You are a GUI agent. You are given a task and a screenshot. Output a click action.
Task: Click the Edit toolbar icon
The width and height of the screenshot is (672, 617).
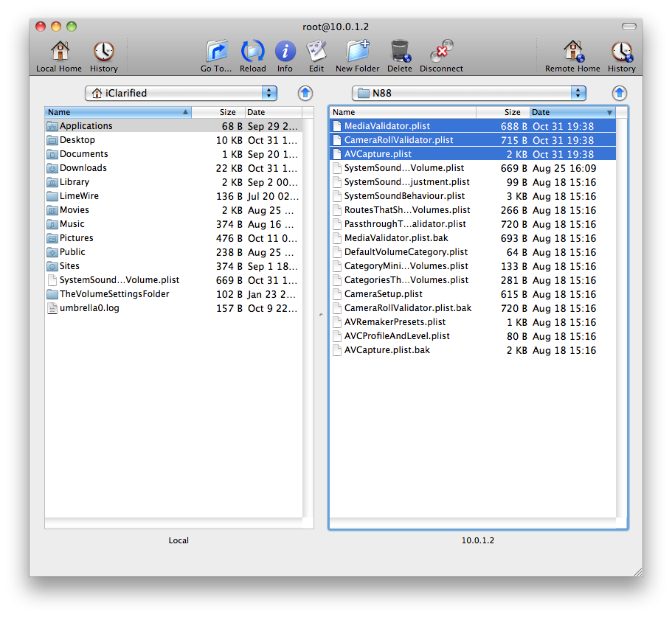[316, 52]
